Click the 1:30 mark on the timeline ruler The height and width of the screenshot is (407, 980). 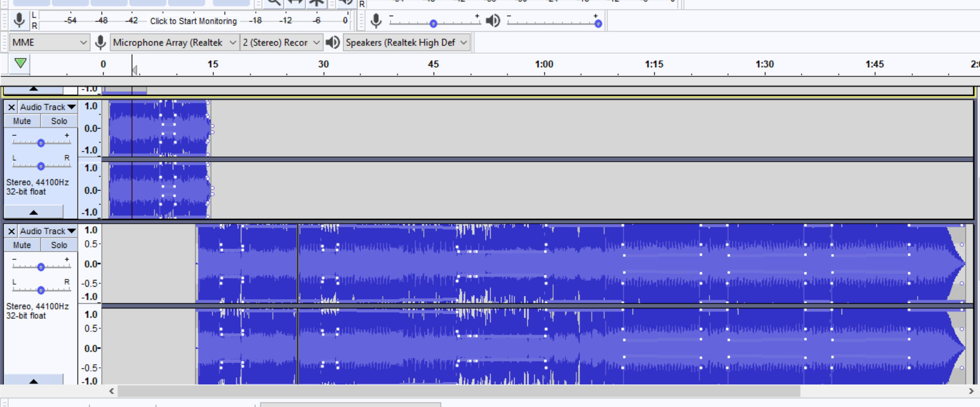coord(765,64)
